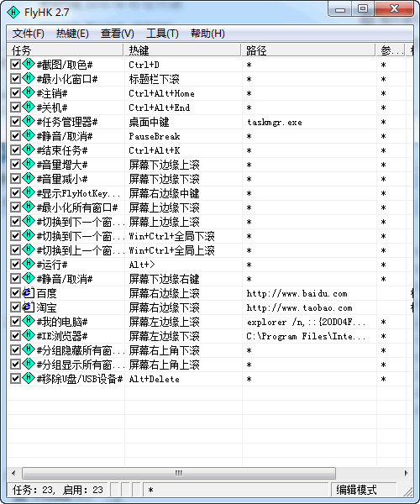Click the icon beside #分组显示所有窗
The height and width of the screenshot is (504, 420).
pyautogui.click(x=29, y=364)
